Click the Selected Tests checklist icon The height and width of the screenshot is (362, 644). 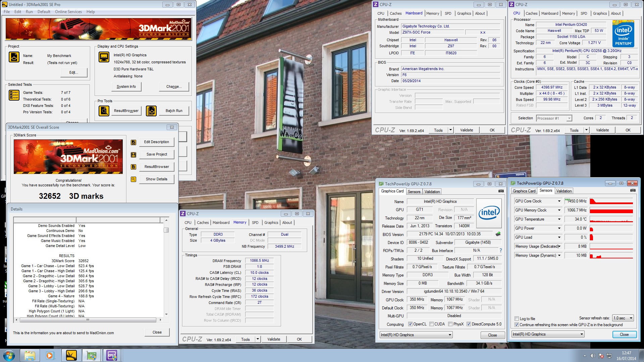click(x=14, y=96)
